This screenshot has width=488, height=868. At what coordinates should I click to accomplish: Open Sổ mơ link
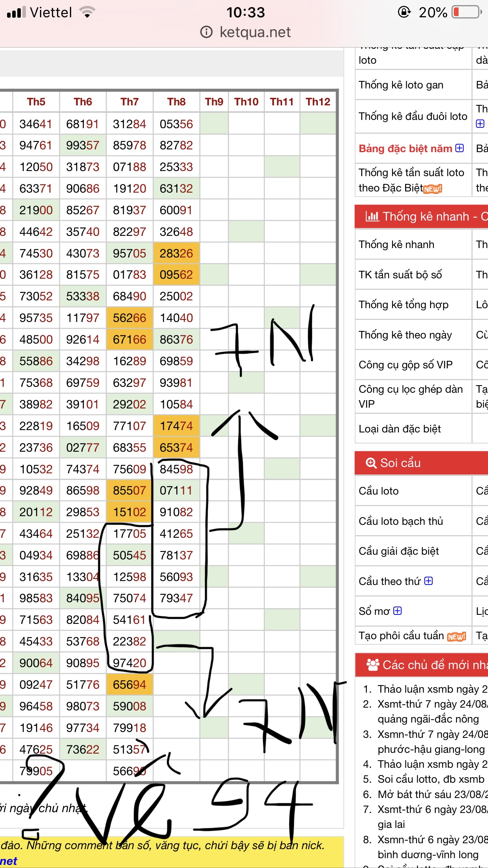click(374, 611)
